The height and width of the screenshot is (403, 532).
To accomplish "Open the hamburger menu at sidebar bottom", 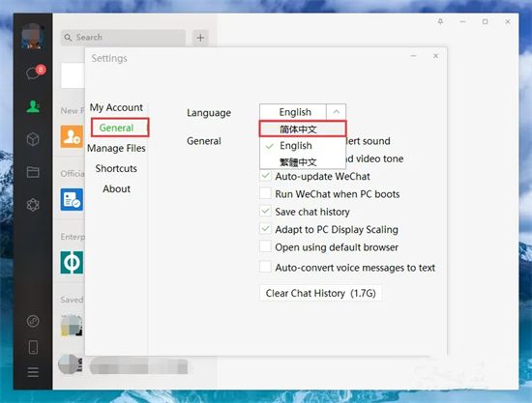I will 33,372.
